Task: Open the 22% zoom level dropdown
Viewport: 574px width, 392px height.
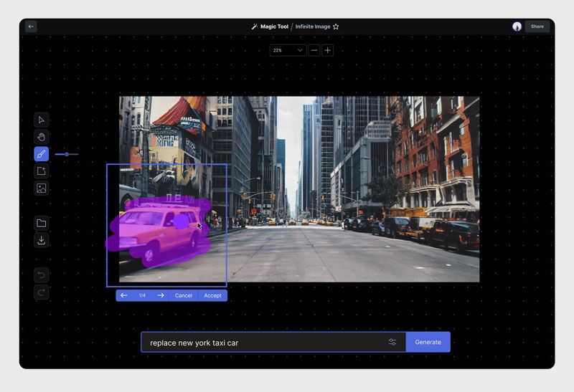Action: pyautogui.click(x=288, y=50)
